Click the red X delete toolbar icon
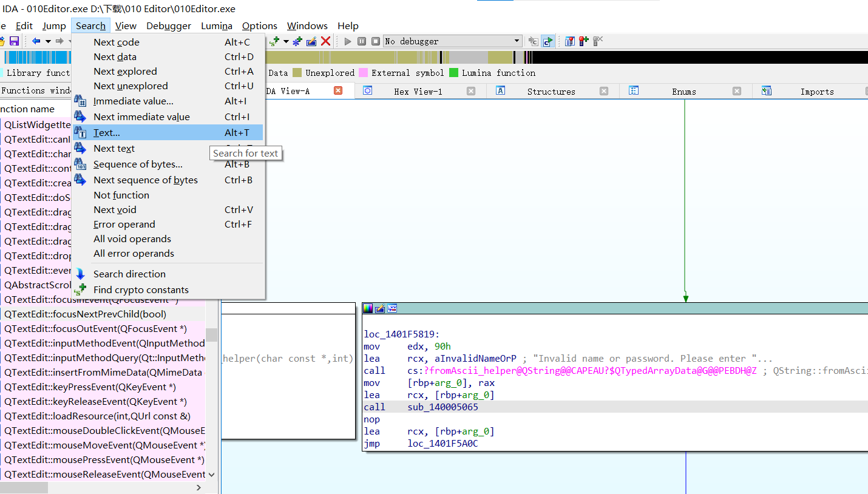868x494 pixels. 326,41
